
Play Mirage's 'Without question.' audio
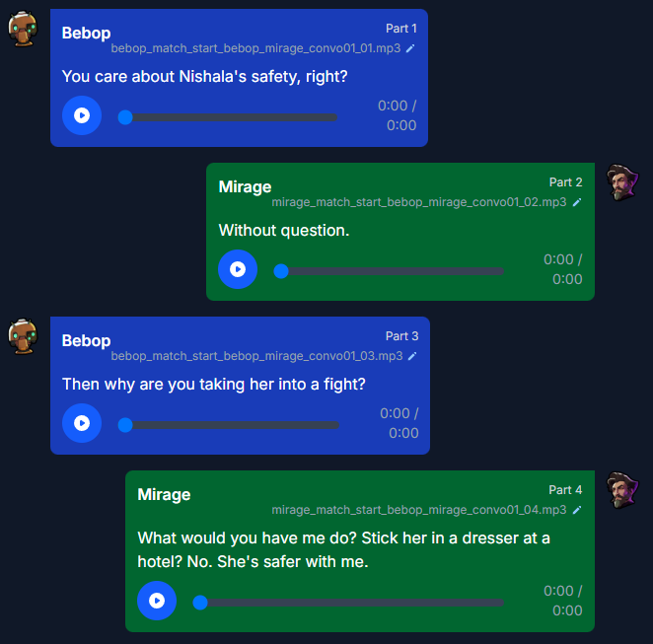pos(238,269)
